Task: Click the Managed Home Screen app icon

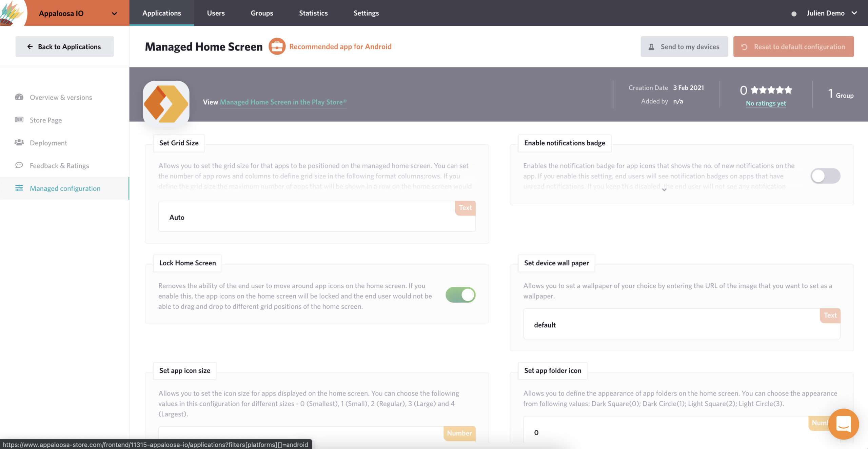Action: [x=165, y=101]
